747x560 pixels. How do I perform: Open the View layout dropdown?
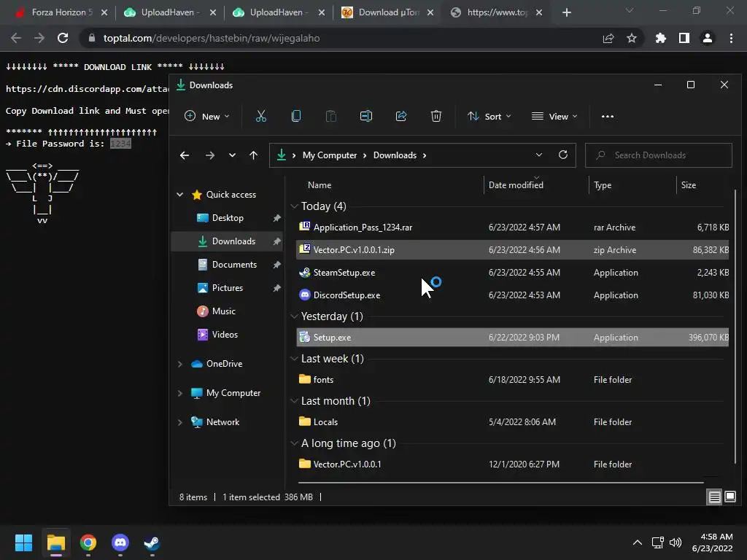click(554, 116)
